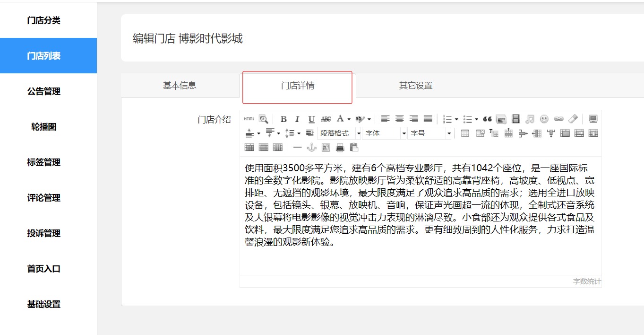The width and height of the screenshot is (644, 335).
Task: Toggle underline formatting in editor toolbar
Action: (311, 119)
